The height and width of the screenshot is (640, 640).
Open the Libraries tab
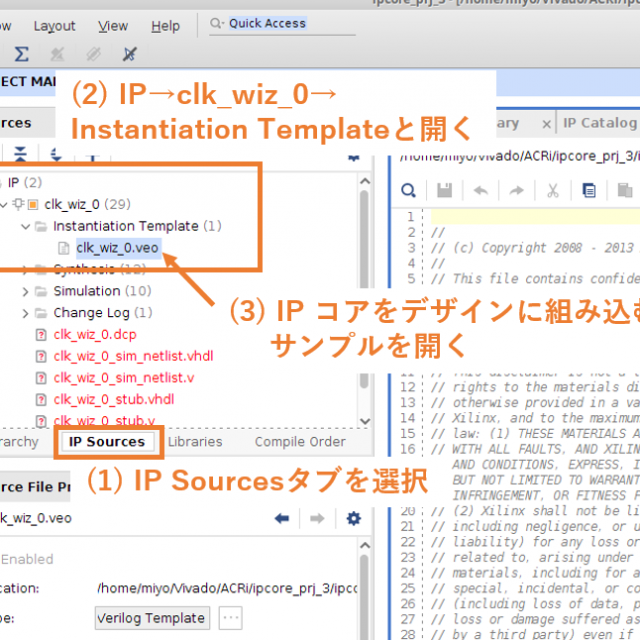[195, 442]
